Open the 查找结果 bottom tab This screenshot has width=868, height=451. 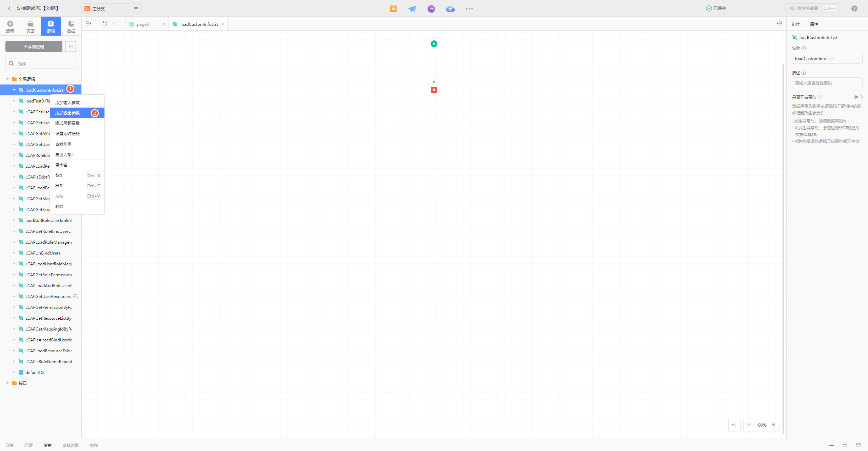pos(71,445)
